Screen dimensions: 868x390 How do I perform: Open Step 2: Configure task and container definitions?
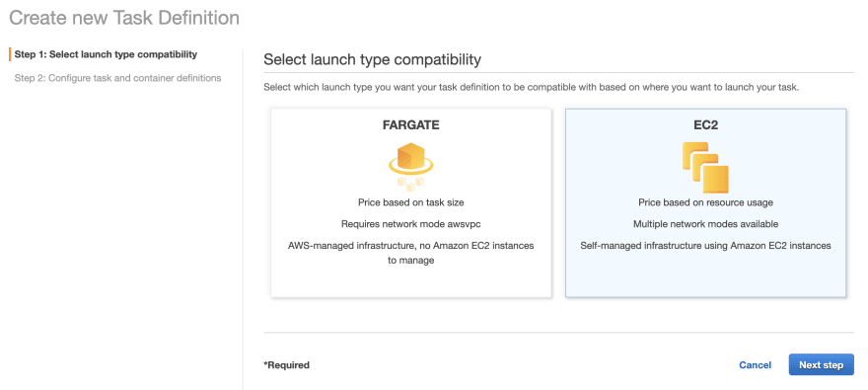pos(118,78)
